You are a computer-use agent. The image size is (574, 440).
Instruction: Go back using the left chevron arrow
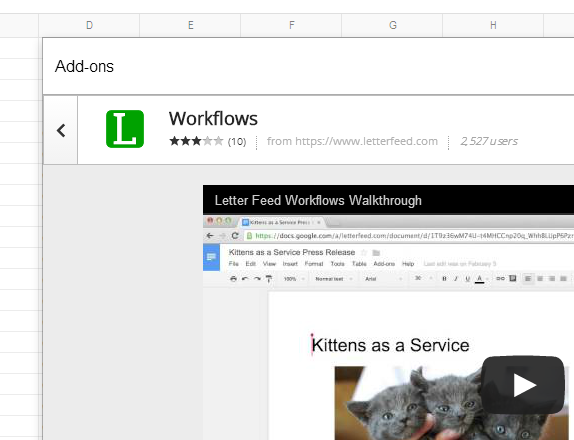click(61, 130)
